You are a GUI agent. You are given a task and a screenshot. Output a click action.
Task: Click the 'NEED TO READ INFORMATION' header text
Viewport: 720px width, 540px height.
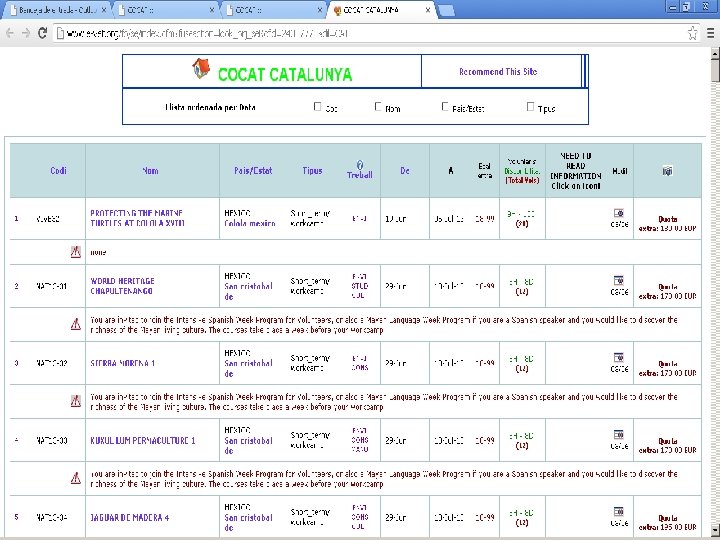(x=576, y=171)
